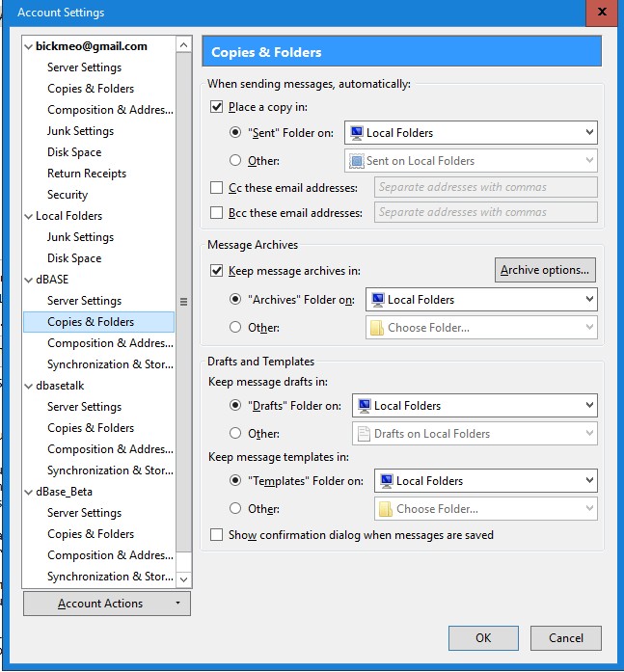Open the "Templates" Folder on dropdown
The width and height of the screenshot is (624, 672).
click(485, 480)
